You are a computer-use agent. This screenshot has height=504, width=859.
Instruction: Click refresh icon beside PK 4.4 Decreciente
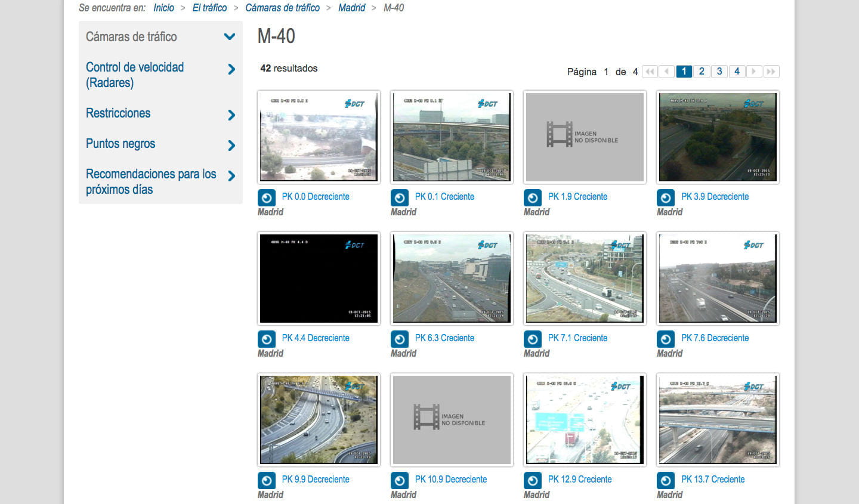(x=267, y=339)
